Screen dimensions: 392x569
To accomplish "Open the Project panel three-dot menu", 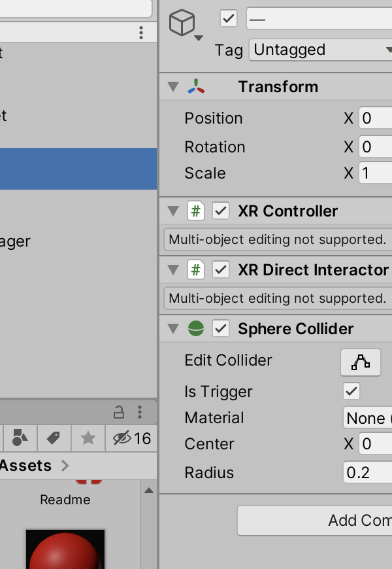I will (x=140, y=412).
